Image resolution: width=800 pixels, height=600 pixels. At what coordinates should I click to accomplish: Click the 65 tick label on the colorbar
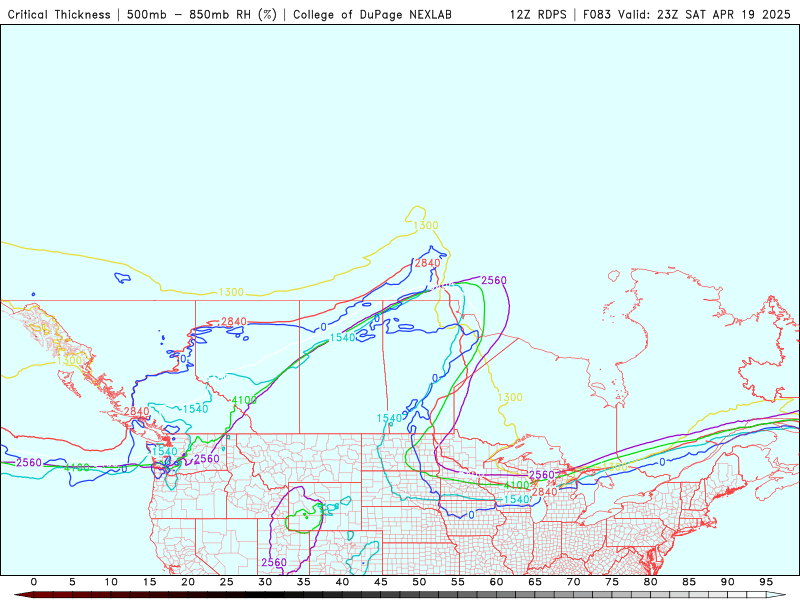coord(535,582)
